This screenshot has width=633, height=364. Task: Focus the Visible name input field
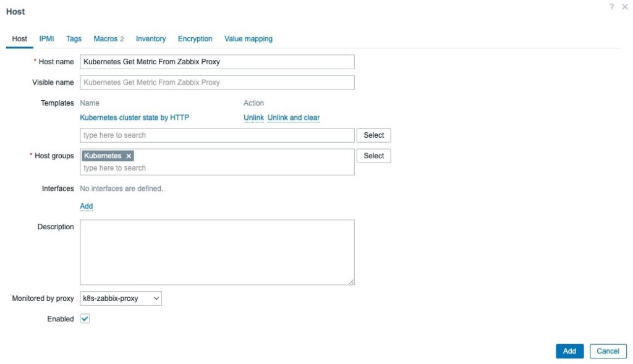tap(217, 82)
